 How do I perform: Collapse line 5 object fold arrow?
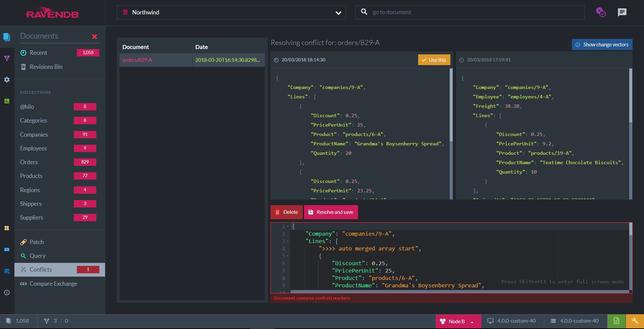(x=288, y=256)
